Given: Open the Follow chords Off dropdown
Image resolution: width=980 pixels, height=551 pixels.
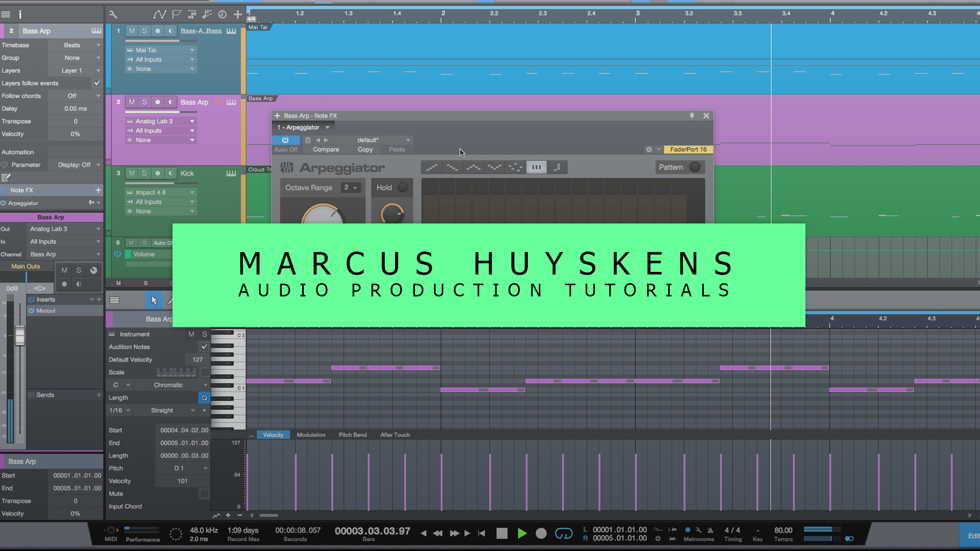Looking at the screenshot, I should coord(76,96).
